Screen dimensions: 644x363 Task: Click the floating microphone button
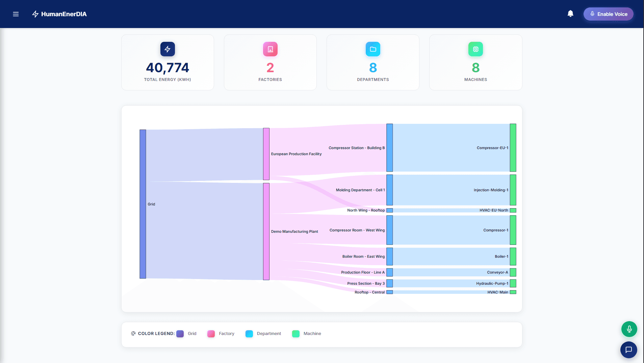pos(629,329)
